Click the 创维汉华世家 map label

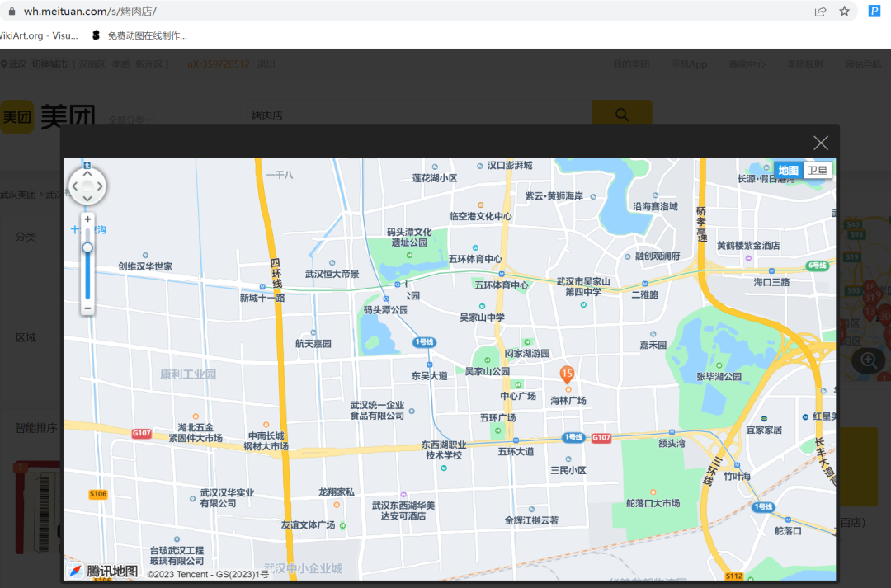[x=145, y=266]
